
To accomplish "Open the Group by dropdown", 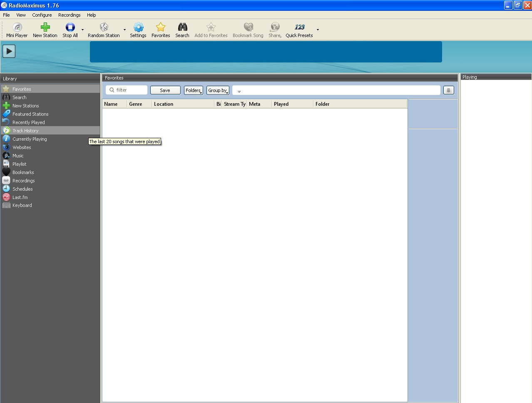I will pos(218,90).
